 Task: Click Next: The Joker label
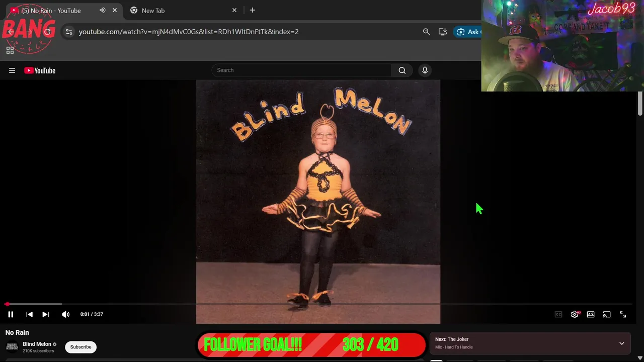tap(452, 339)
